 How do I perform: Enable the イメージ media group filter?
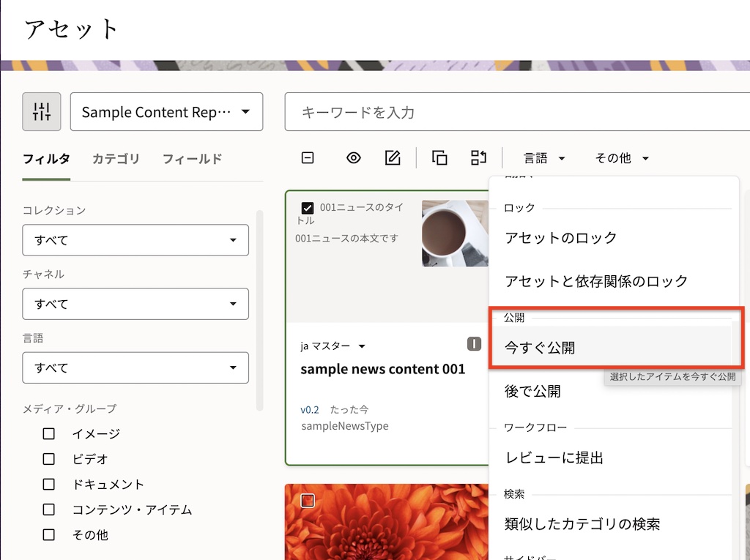coord(48,433)
